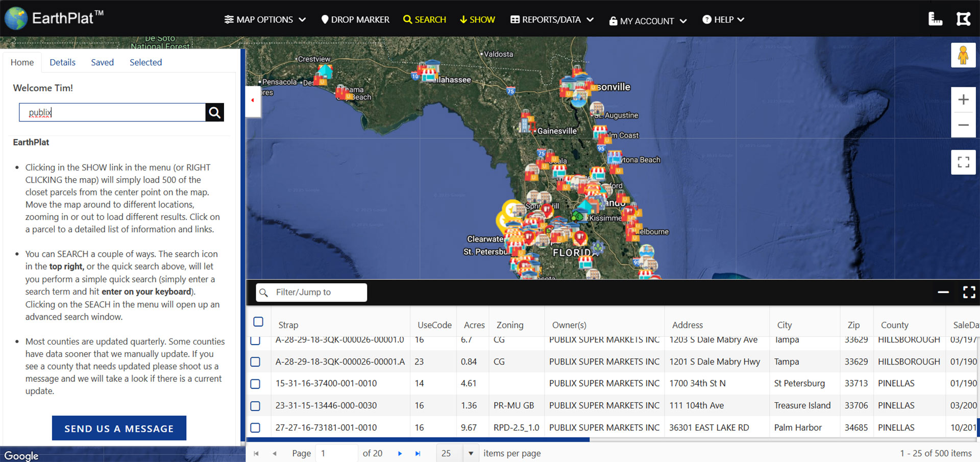Go to next results page
The height and width of the screenshot is (462, 980).
(x=400, y=453)
